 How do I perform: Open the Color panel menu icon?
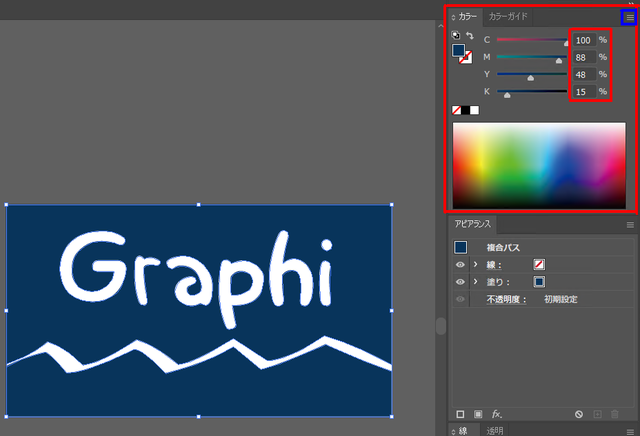pyautogui.click(x=630, y=18)
